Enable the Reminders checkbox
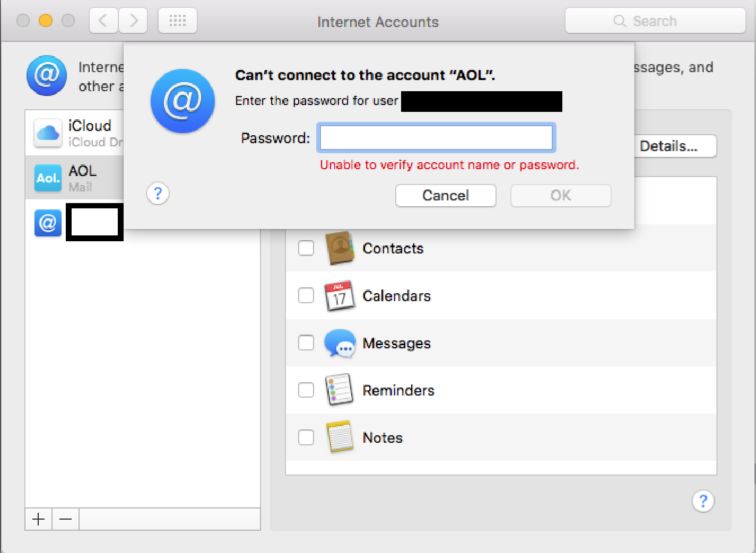The image size is (756, 553). tap(306, 390)
